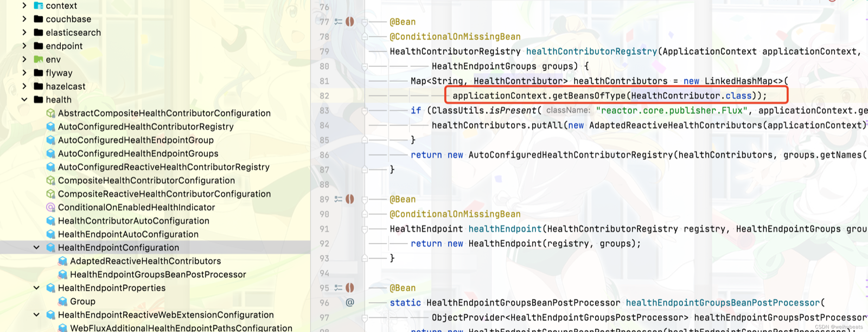This screenshot has width=868, height=332.
Task: Select WebFluxAdditionalHealthEndpointPathsConfiguration tree item
Action: 181,328
